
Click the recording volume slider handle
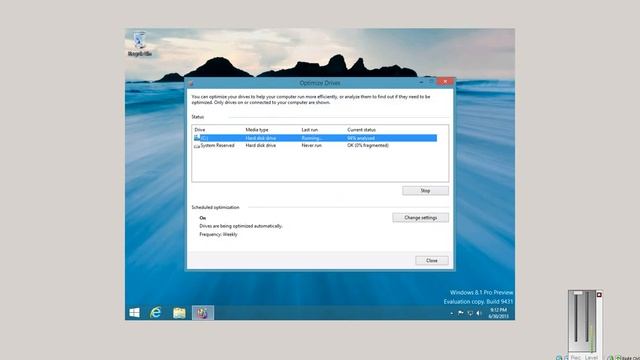pyautogui.click(x=578, y=293)
